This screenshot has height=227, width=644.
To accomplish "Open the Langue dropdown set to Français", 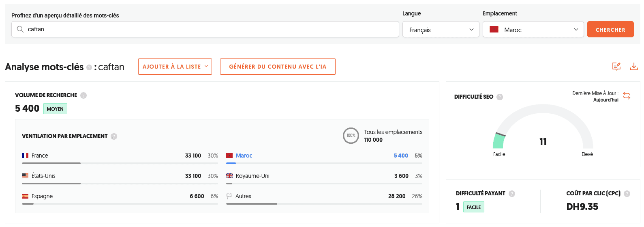I will click(441, 30).
